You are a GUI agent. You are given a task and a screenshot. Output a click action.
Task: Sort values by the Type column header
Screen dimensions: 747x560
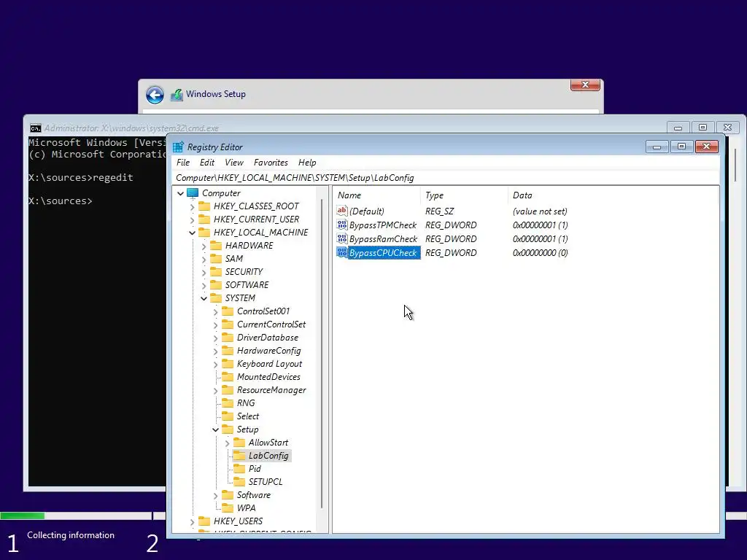point(465,195)
